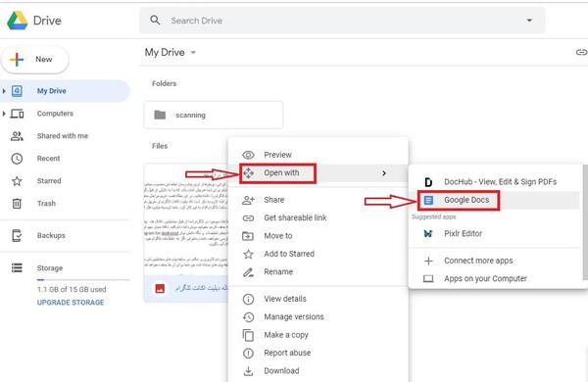Click the UPGRADE STORAGE link
Screen dimensions: 588x382
[71, 303]
